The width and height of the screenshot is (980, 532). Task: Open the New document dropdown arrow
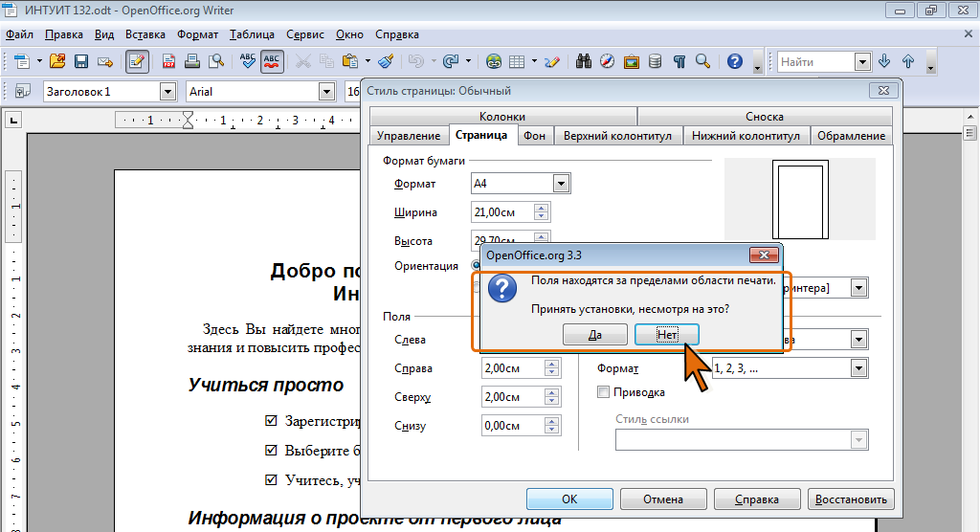tap(38, 61)
